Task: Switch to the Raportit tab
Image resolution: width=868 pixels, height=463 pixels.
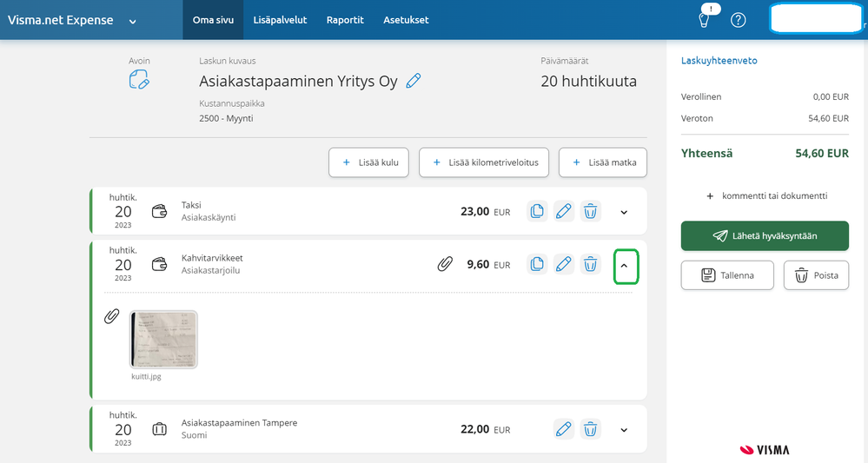Action: (x=345, y=20)
